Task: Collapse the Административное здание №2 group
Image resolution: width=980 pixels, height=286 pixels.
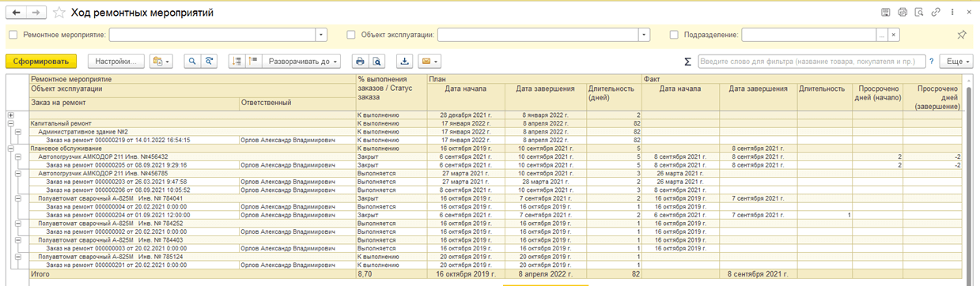Action: tap(18, 132)
